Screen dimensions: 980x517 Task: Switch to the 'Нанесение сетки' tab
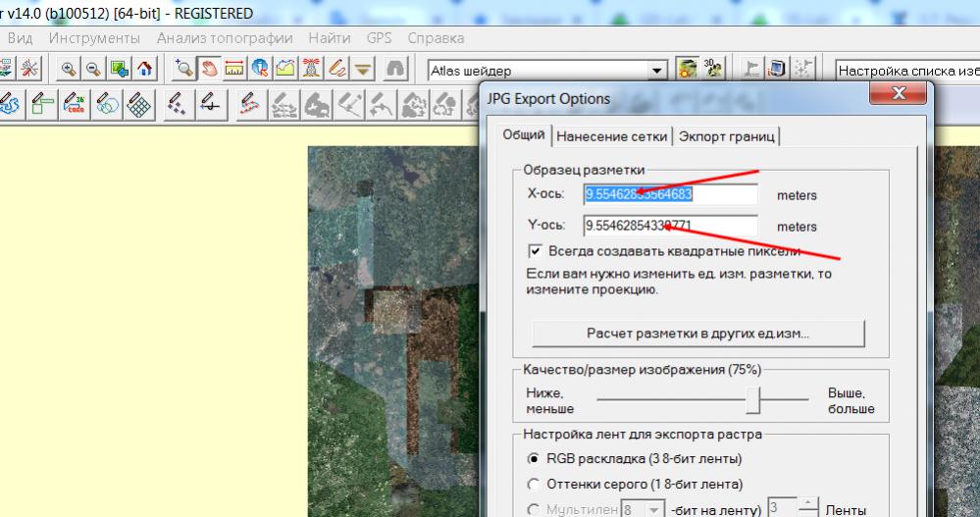(612, 136)
